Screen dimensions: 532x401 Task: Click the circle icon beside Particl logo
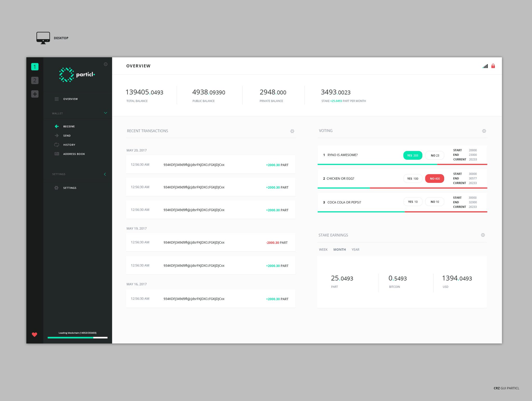click(x=105, y=64)
